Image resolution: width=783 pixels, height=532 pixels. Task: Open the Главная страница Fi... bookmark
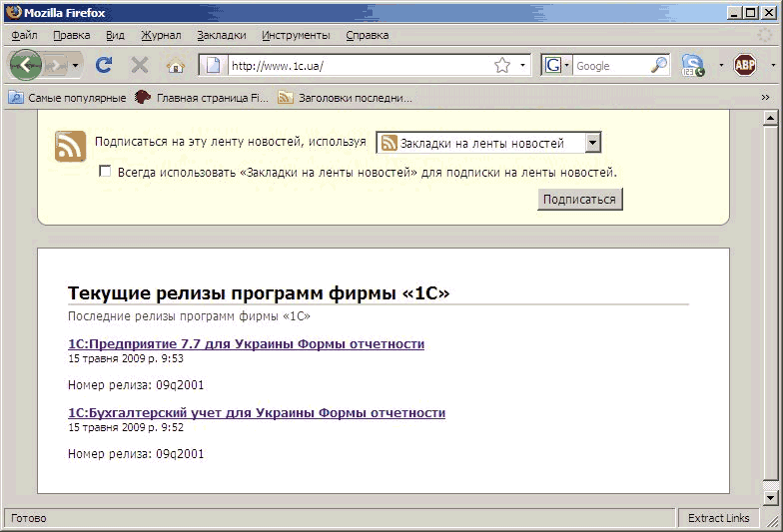pos(202,98)
